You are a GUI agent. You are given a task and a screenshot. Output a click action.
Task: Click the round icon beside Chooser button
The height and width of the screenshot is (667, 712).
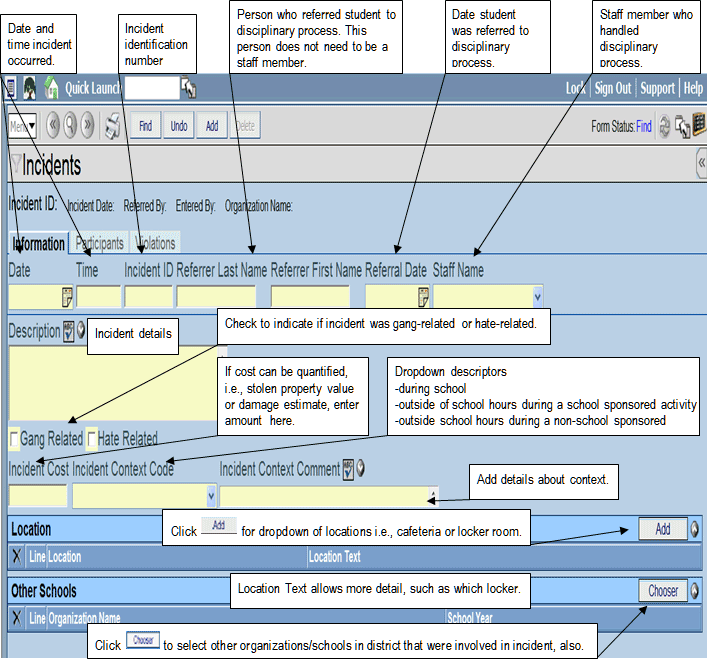[694, 591]
